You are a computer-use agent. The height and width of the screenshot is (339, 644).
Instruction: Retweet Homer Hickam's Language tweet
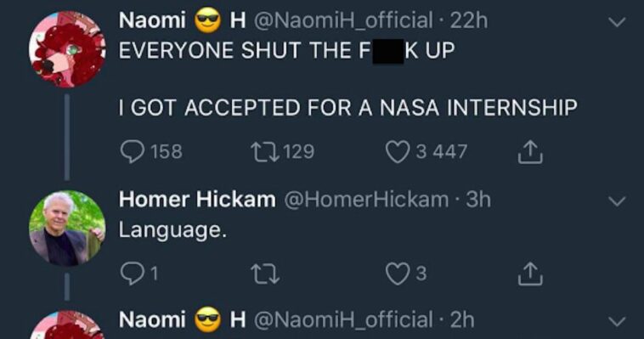coord(265,274)
